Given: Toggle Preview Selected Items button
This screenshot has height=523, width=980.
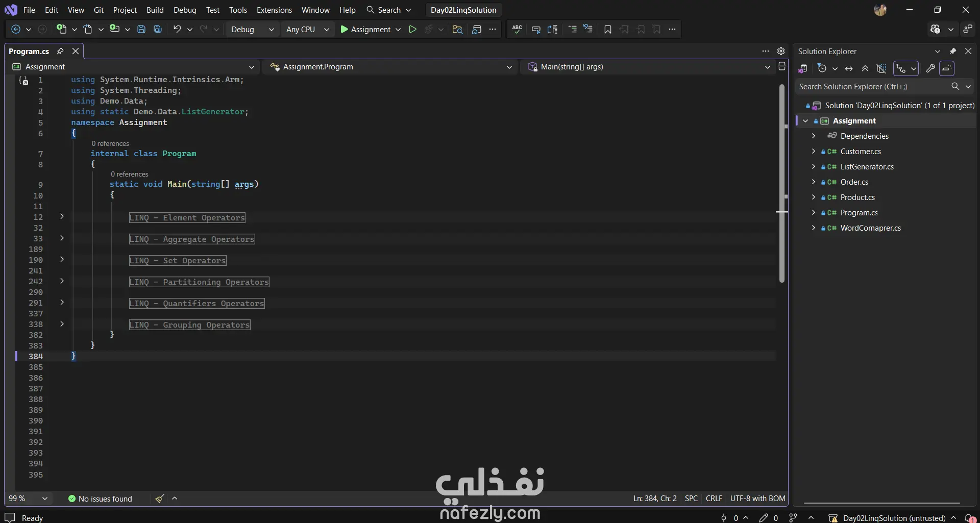Looking at the screenshot, I should [x=947, y=68].
